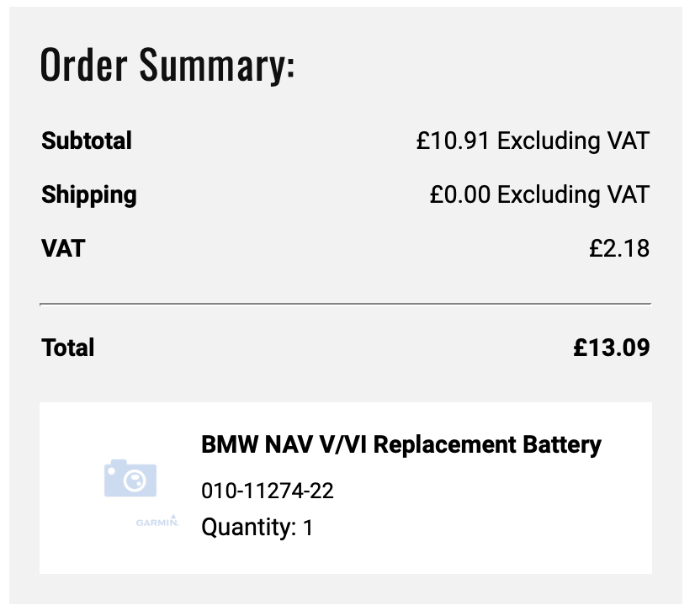Viewport: 695px width, 616px height.
Task: Select the part number 010-11274-22
Action: coord(268,491)
